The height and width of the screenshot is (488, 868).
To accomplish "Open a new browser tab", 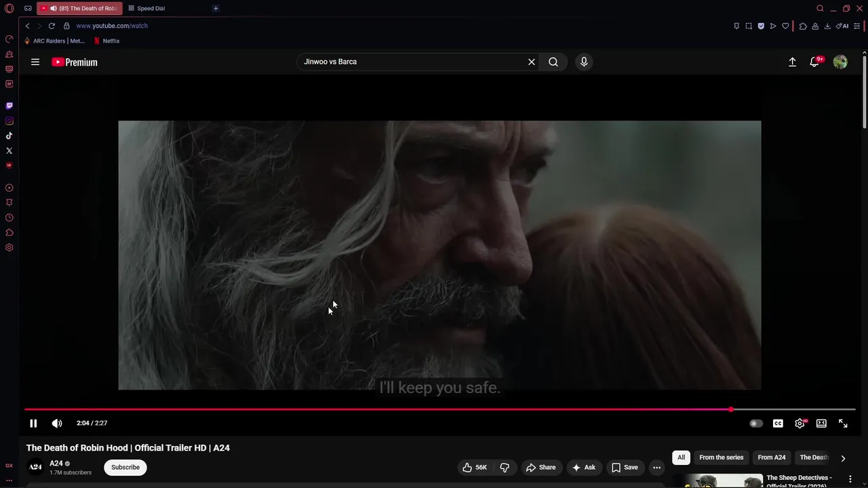I will point(216,8).
